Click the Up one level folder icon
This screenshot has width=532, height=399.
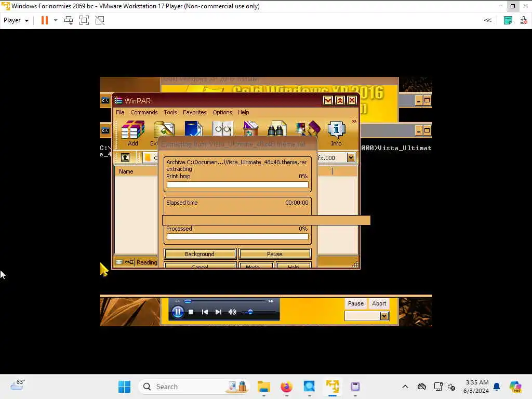[125, 157]
